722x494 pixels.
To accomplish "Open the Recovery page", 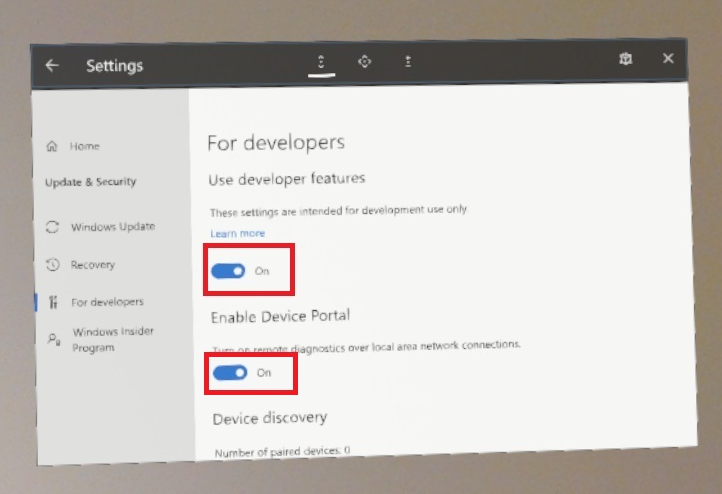I will pos(93,265).
